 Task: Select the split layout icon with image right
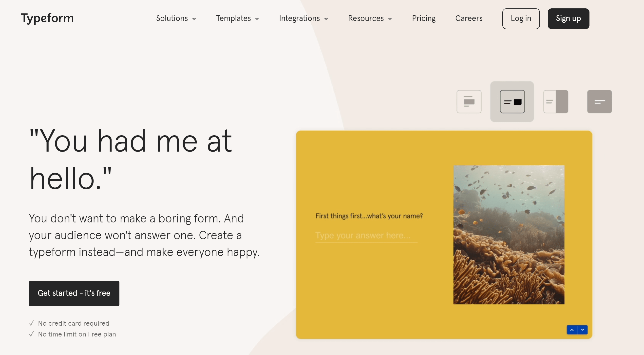coord(555,101)
